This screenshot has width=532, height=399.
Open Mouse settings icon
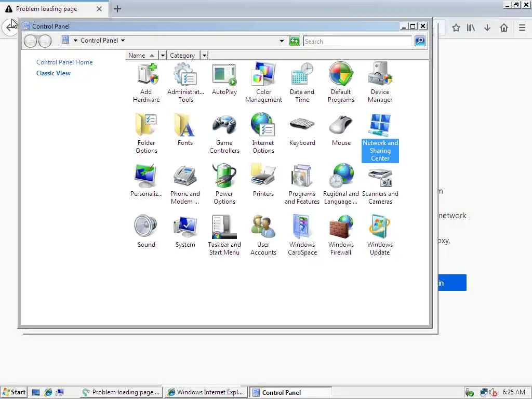coord(341,130)
